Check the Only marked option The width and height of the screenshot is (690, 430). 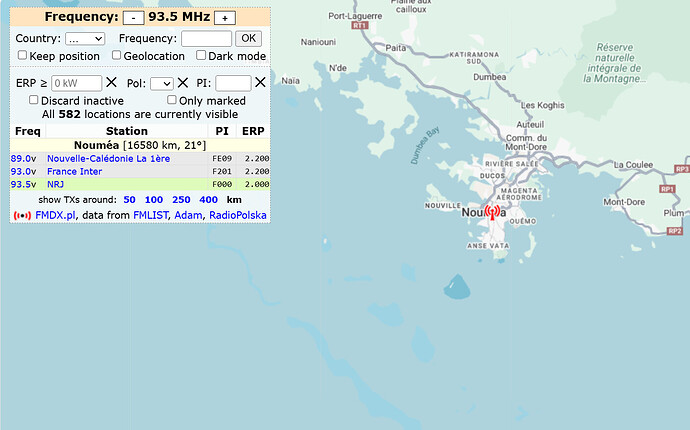[172, 100]
